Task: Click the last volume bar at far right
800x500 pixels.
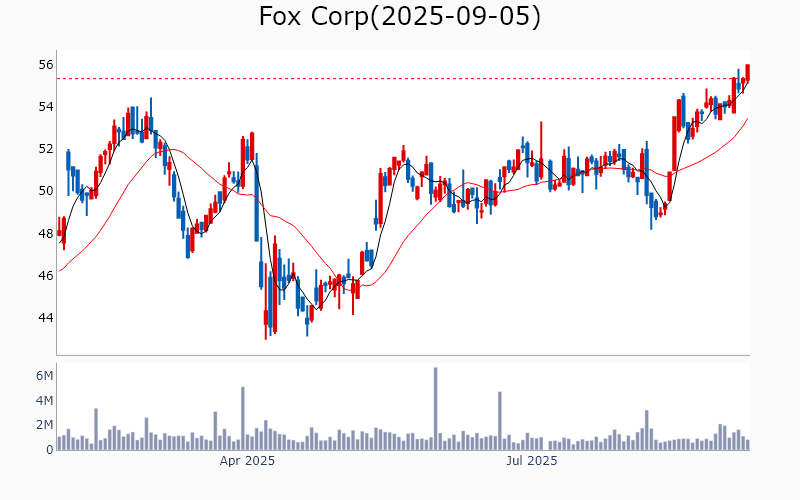Action: point(747,445)
